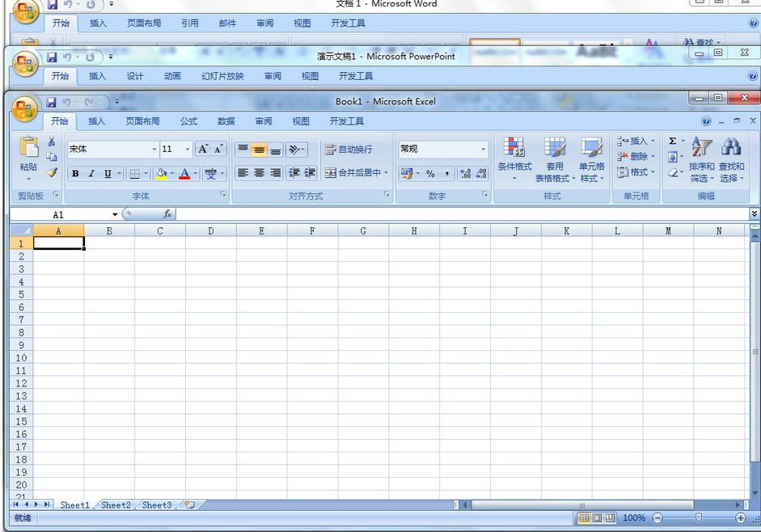Open 条件格式 conditional formatting
The width and height of the screenshot is (761, 532).
tap(514, 159)
